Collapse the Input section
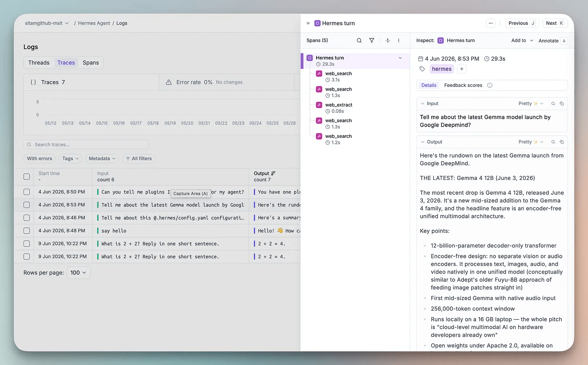 423,103
